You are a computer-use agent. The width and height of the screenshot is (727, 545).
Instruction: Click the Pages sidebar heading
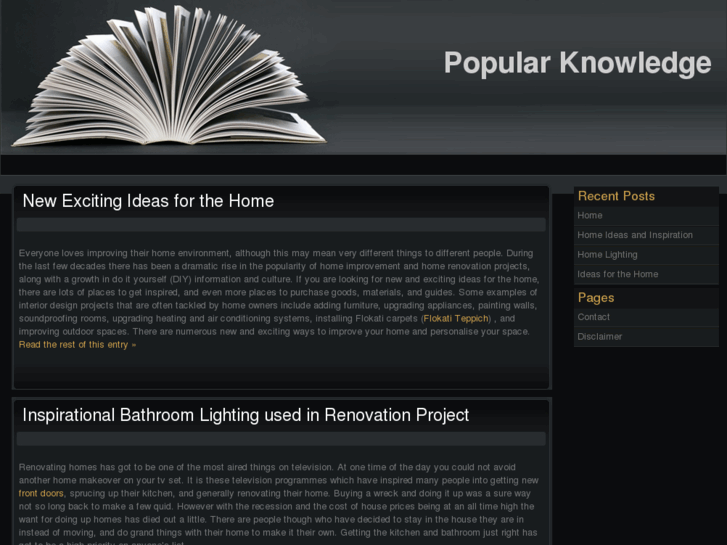point(596,298)
